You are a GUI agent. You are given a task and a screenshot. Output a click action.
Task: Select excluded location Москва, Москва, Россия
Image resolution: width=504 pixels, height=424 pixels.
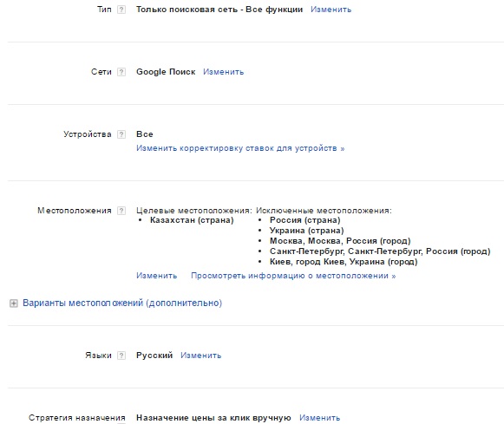(x=340, y=241)
